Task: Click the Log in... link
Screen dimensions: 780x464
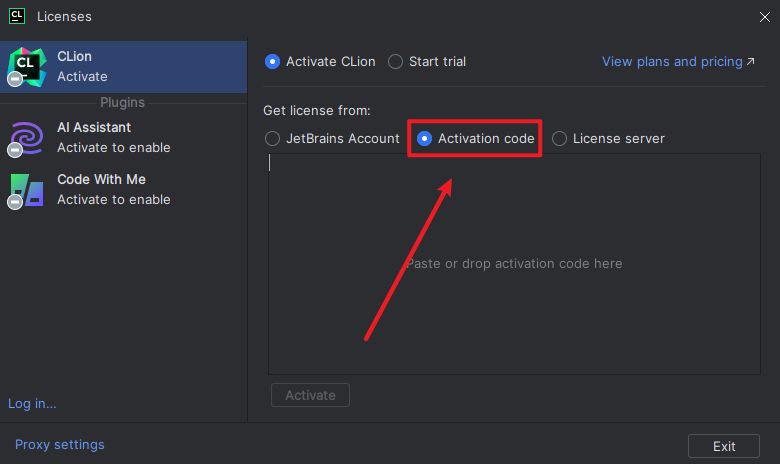Action: 32,403
